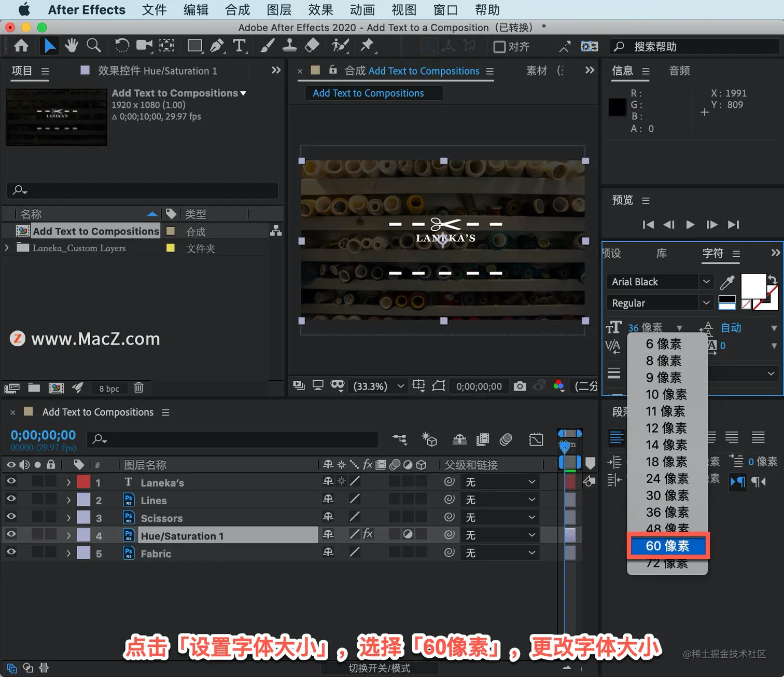Take a snapshot with camera icon

click(x=520, y=386)
